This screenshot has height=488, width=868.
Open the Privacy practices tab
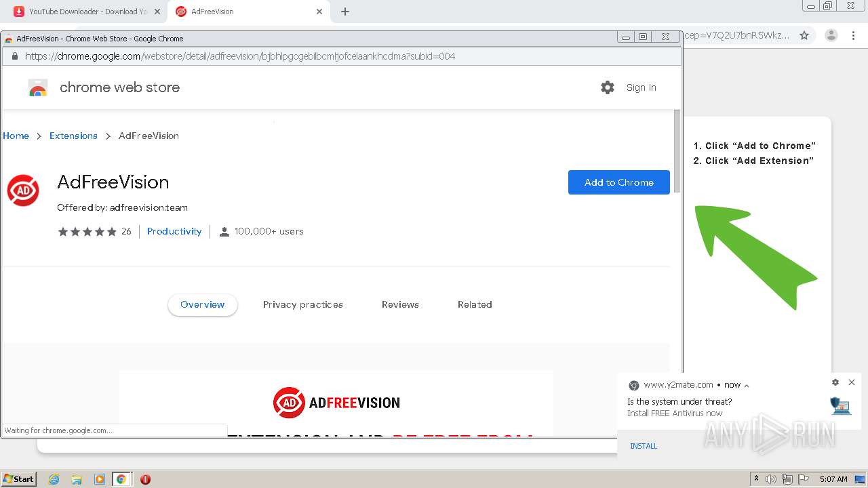303,305
